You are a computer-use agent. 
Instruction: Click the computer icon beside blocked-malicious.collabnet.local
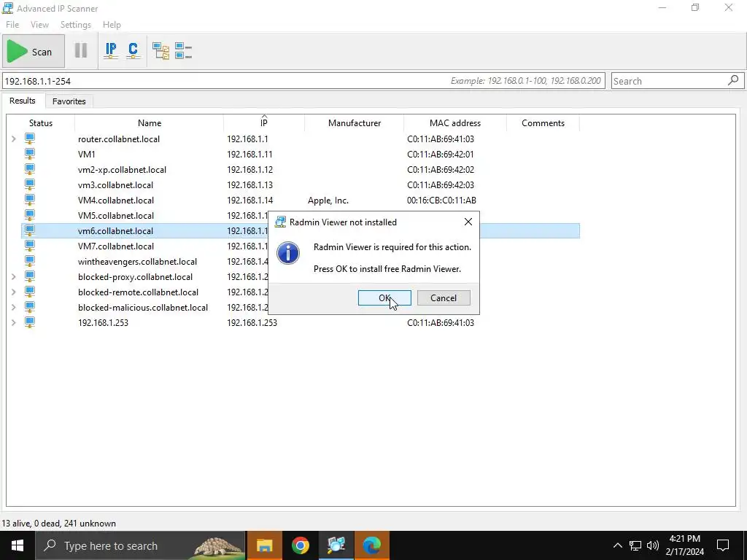coord(29,307)
